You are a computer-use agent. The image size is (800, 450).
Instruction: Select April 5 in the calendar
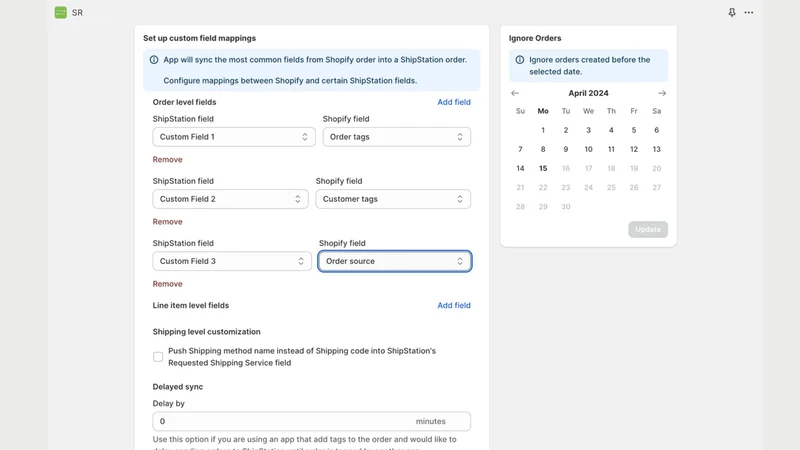(634, 130)
